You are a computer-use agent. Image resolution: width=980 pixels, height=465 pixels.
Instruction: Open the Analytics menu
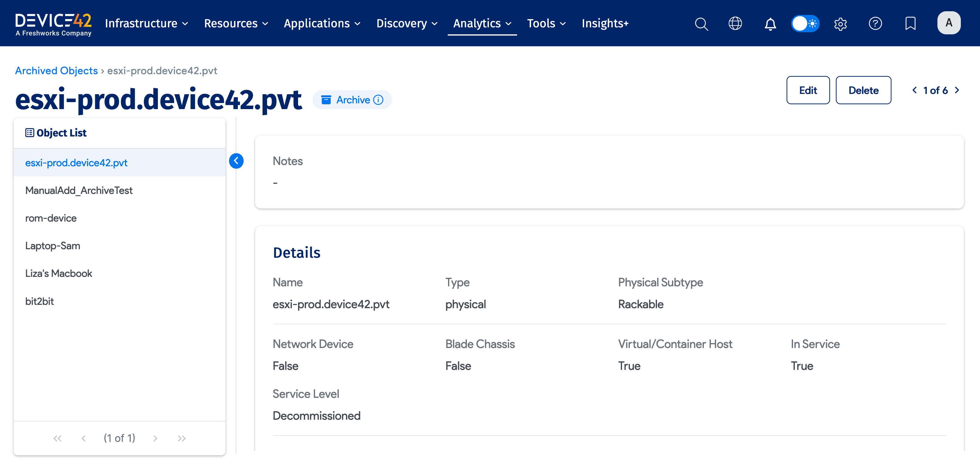coord(481,23)
